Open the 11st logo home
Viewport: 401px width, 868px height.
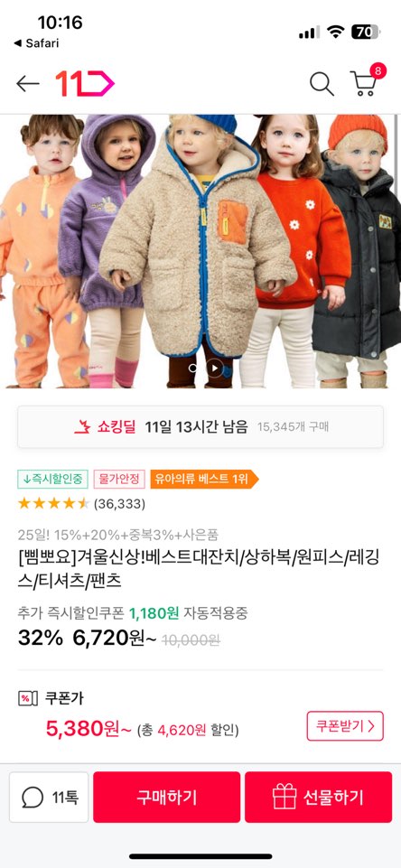pyautogui.click(x=85, y=84)
